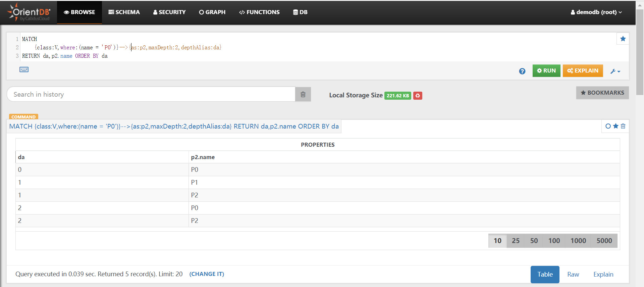Open the wrench settings dropdown
Viewport: 644px width, 287px height.
615,71
